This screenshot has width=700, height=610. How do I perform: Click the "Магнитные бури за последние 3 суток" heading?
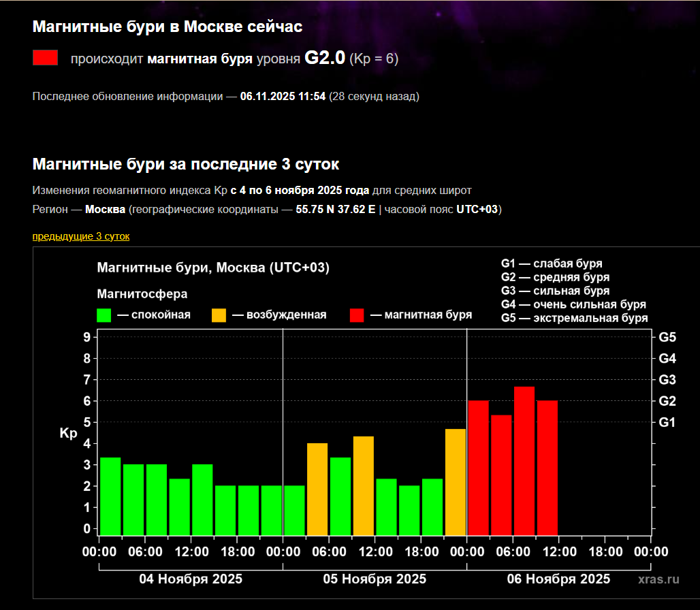[x=185, y=165]
